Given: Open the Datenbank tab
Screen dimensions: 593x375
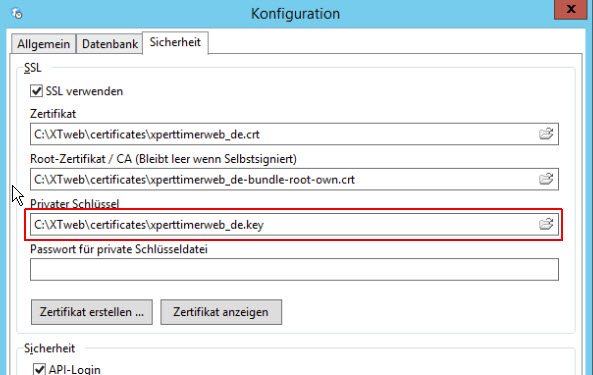Looking at the screenshot, I should (110, 44).
